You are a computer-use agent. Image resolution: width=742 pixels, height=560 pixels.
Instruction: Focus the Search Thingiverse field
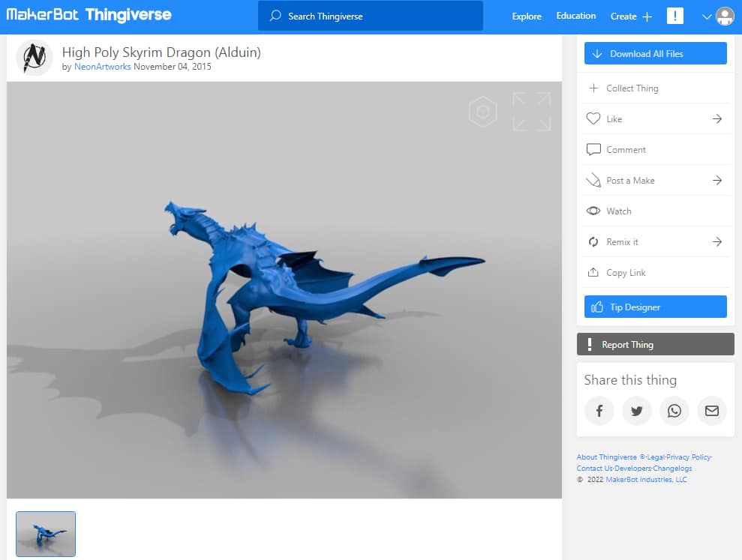371,16
